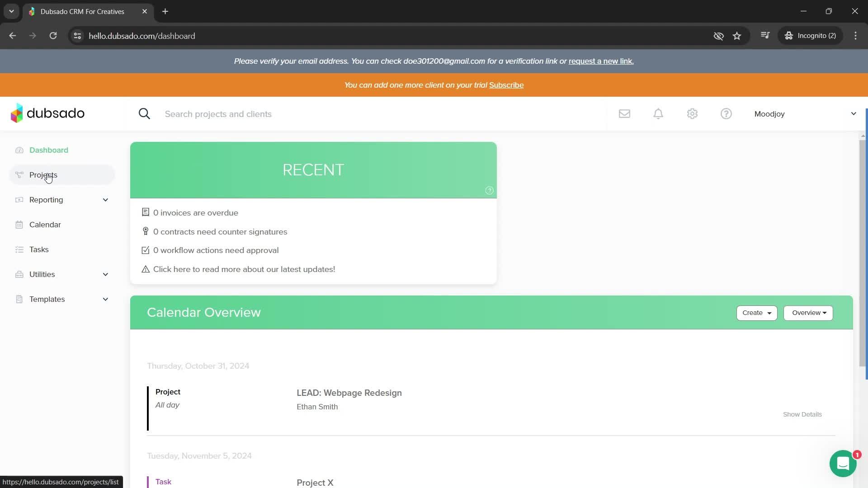The image size is (868, 488).
Task: Open the tab search dropdown
Action: click(11, 11)
